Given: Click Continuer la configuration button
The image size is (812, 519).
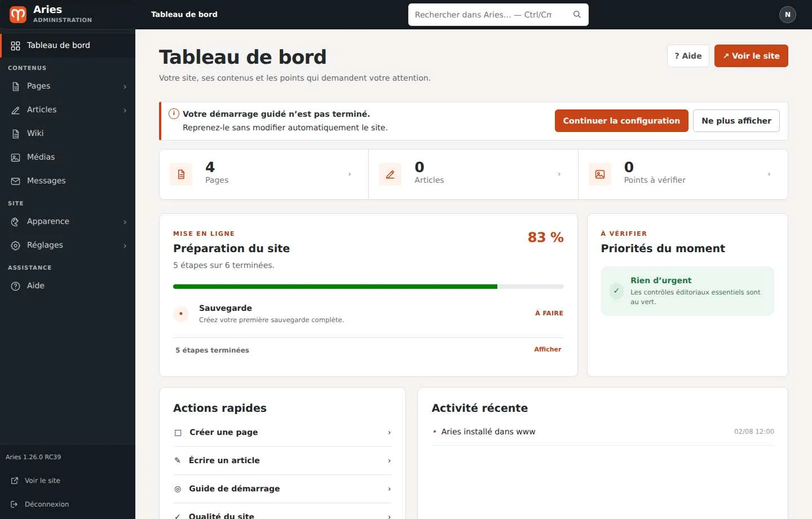Looking at the screenshot, I should [621, 121].
